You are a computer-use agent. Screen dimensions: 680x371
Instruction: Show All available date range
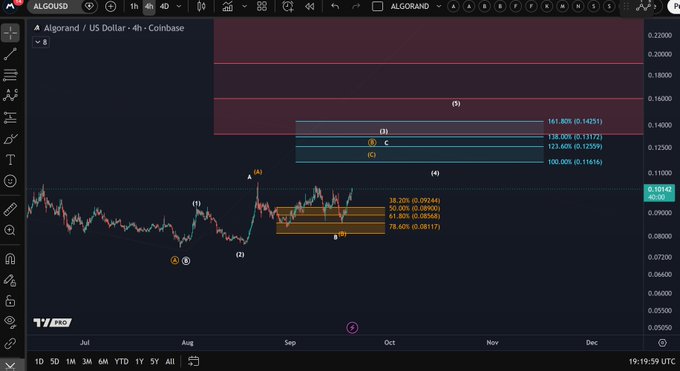coord(170,361)
